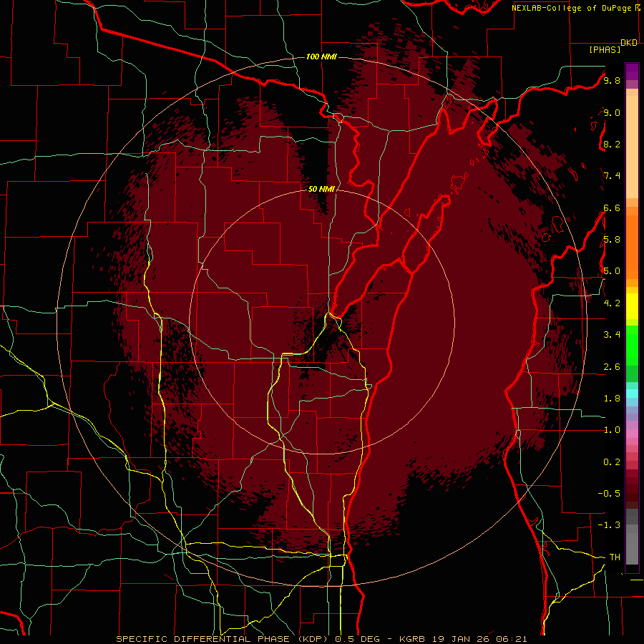The image size is (644, 644).
Task: Click the 50 NMI range ring label
Action: (321, 189)
